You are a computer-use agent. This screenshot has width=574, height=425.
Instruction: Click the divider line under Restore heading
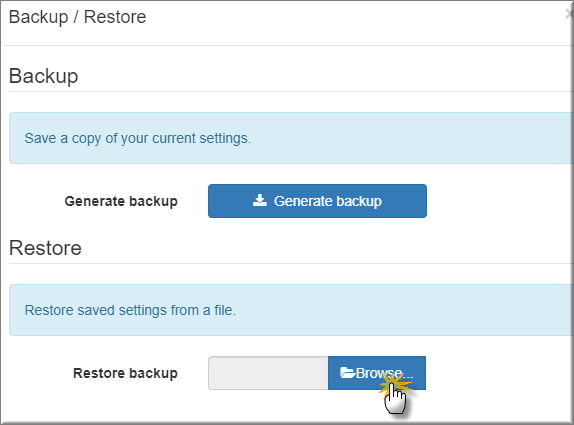click(291, 263)
